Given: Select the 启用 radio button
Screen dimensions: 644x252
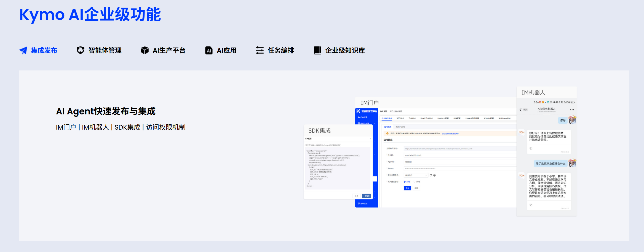Looking at the screenshot, I should pos(405,182).
